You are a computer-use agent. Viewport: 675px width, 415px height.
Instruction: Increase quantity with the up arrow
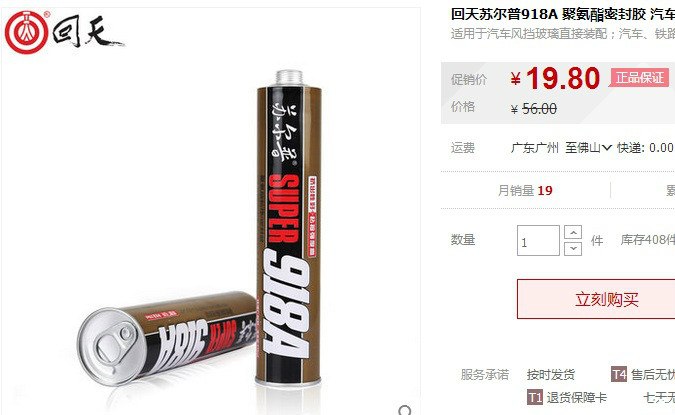click(x=573, y=232)
